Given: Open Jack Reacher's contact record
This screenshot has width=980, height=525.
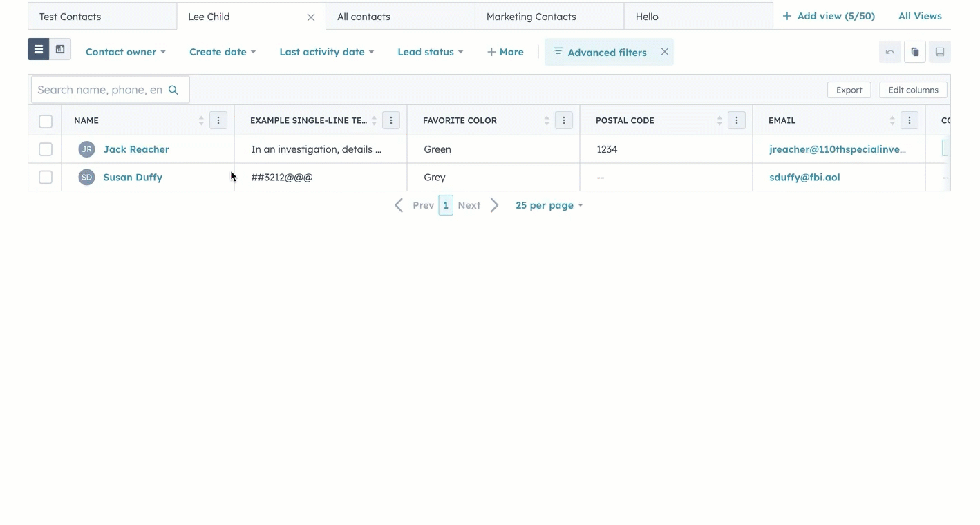Looking at the screenshot, I should [x=135, y=149].
